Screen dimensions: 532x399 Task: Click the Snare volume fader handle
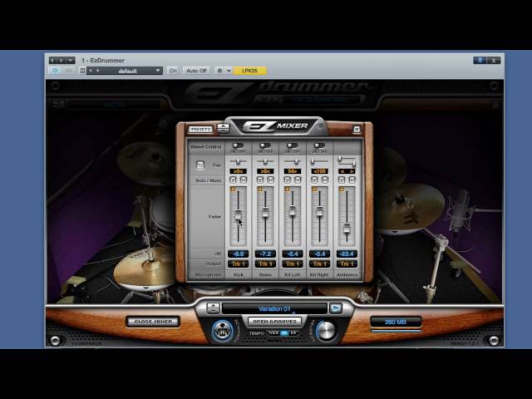(265, 214)
